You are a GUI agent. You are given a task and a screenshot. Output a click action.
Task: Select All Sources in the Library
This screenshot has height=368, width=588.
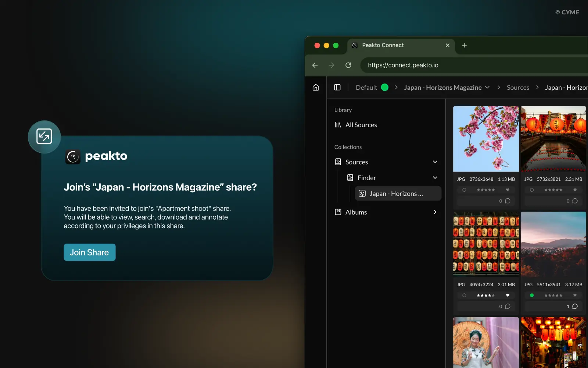point(361,125)
